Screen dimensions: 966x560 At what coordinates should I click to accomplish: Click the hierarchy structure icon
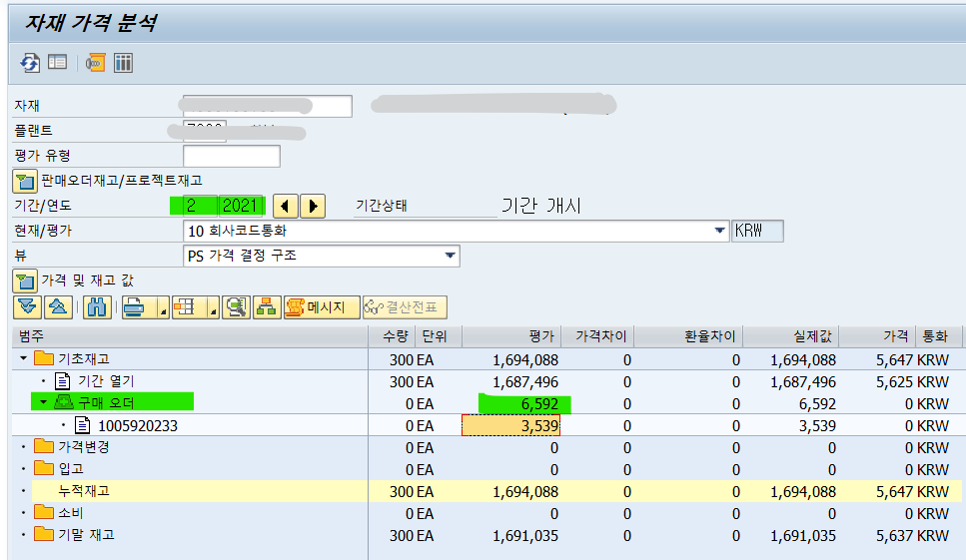coord(266,307)
